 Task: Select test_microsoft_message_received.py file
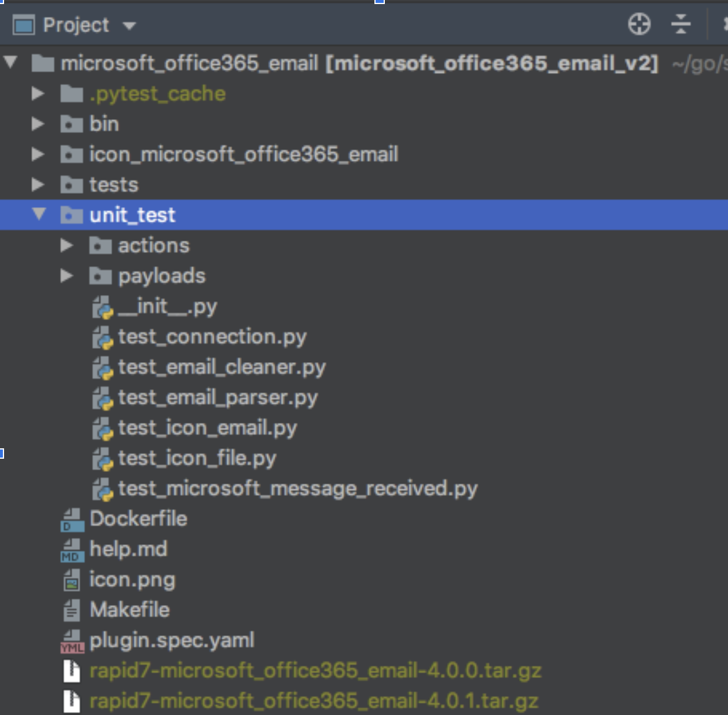coord(297,489)
